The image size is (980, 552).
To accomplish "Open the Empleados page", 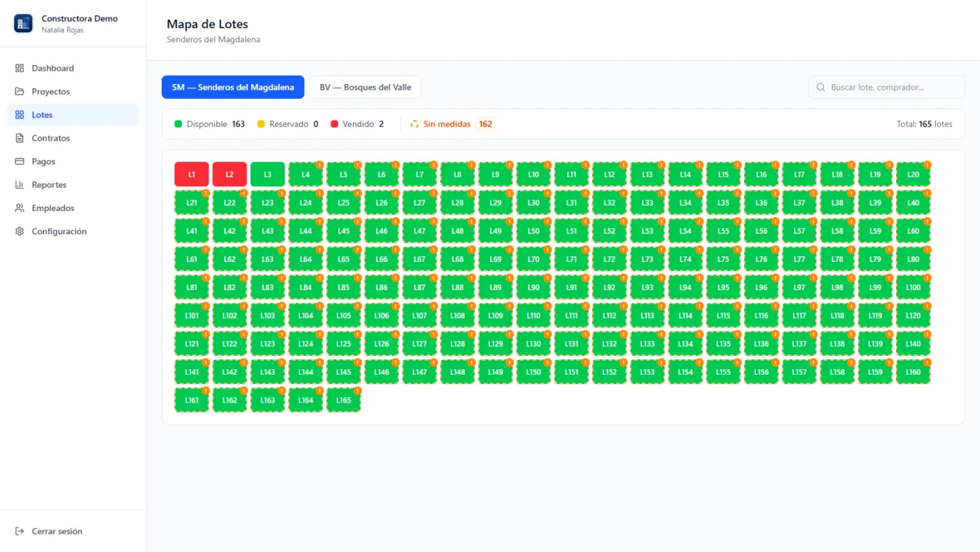I will (x=73, y=208).
